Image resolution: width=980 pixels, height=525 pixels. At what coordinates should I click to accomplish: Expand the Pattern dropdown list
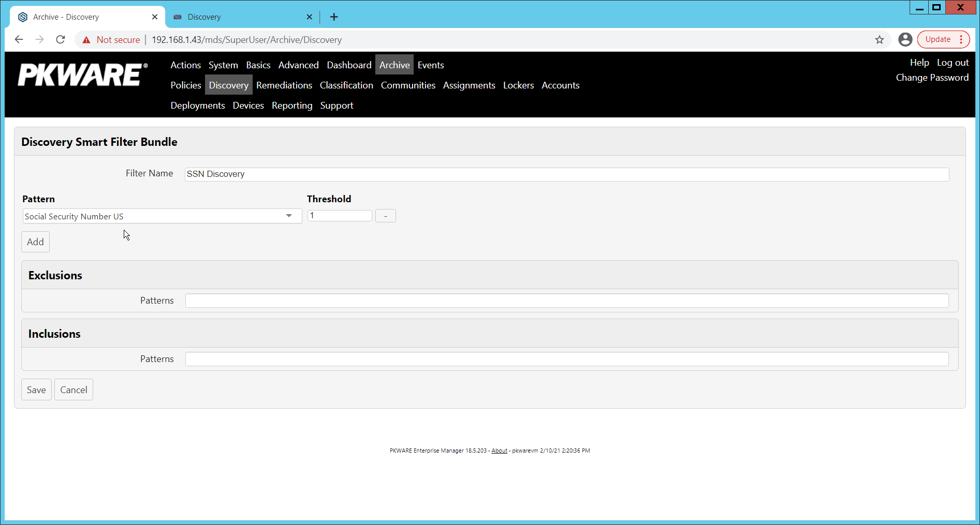coord(288,216)
